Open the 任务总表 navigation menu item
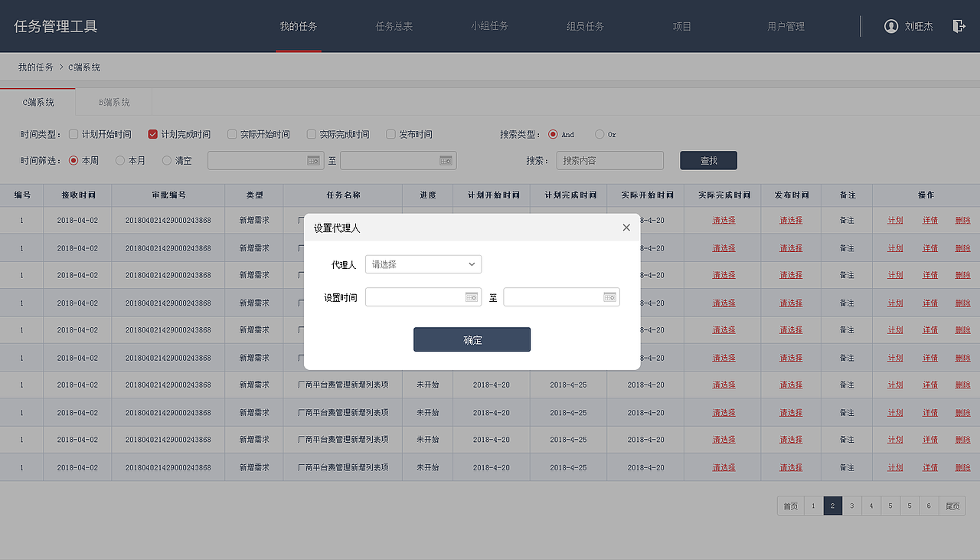 pos(394,25)
